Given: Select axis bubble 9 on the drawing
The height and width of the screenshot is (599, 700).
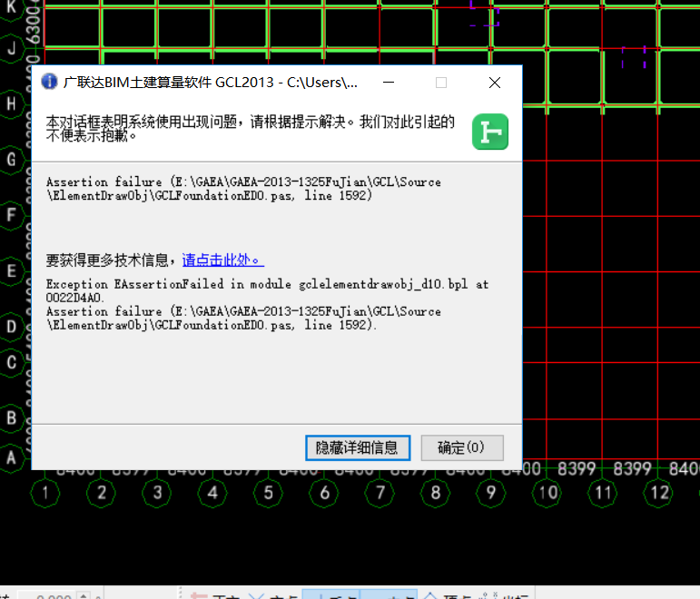Looking at the screenshot, I should pos(491,493).
